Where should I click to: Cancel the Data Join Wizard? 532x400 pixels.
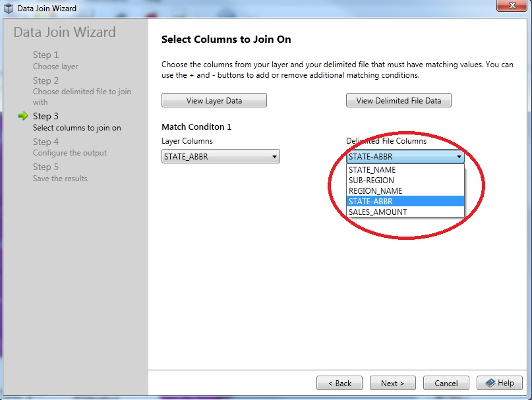point(446,383)
